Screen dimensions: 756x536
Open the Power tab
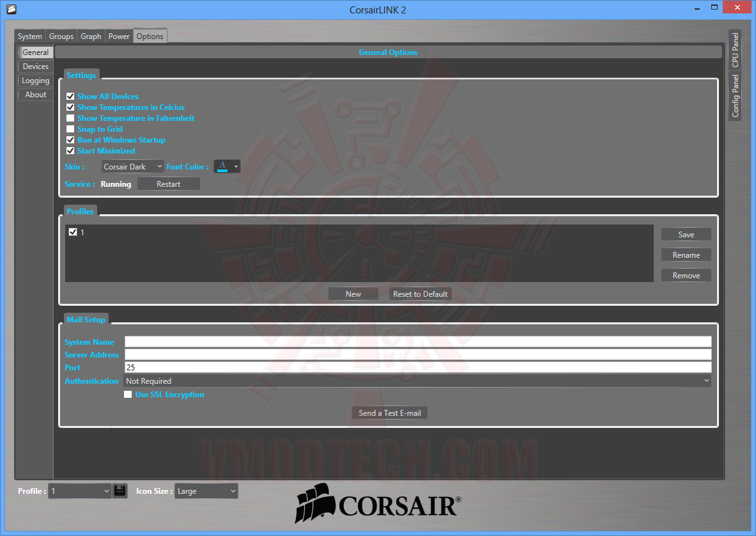(x=119, y=36)
